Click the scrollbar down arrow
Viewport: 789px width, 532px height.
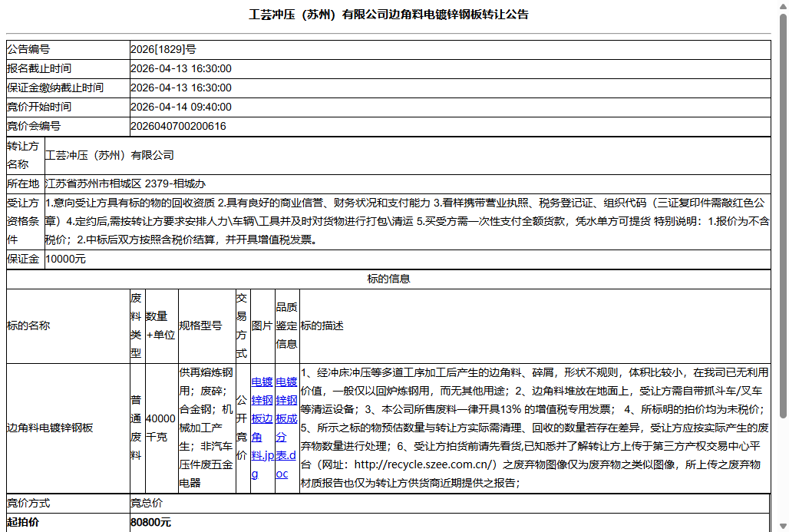(783, 527)
